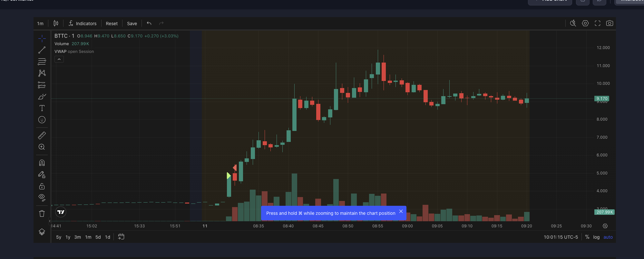Hide all drawings with eye icon
This screenshot has height=259, width=644.
42,197
